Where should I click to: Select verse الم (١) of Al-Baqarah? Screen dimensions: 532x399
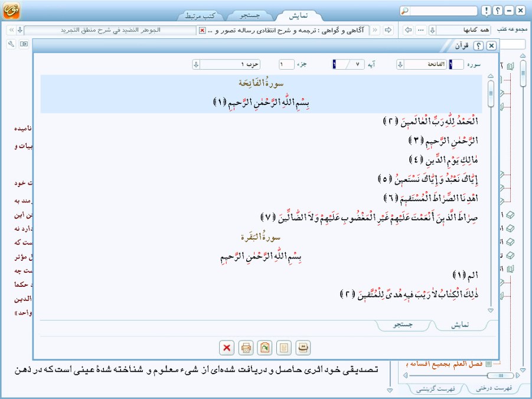[465, 275]
